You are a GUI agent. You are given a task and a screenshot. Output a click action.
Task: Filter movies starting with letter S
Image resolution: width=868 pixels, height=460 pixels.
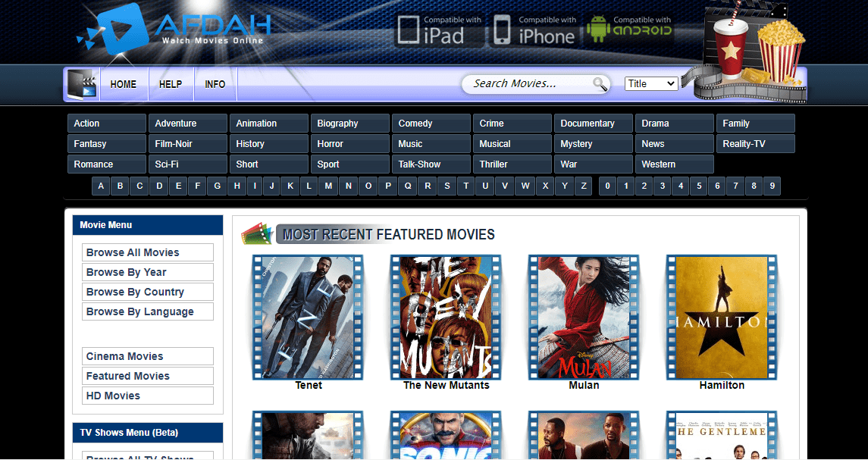pyautogui.click(x=447, y=186)
